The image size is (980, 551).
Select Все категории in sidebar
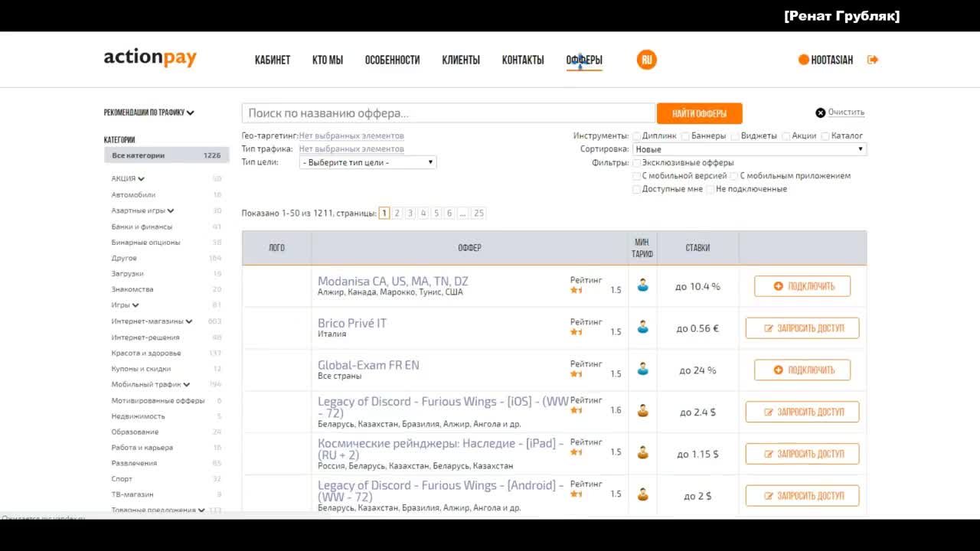pos(166,155)
